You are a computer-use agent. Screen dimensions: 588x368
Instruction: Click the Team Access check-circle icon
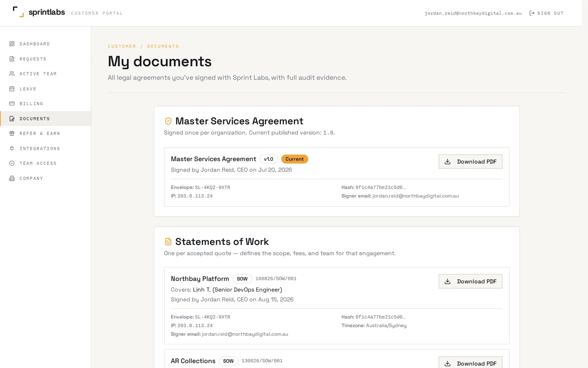pyautogui.click(x=12, y=163)
